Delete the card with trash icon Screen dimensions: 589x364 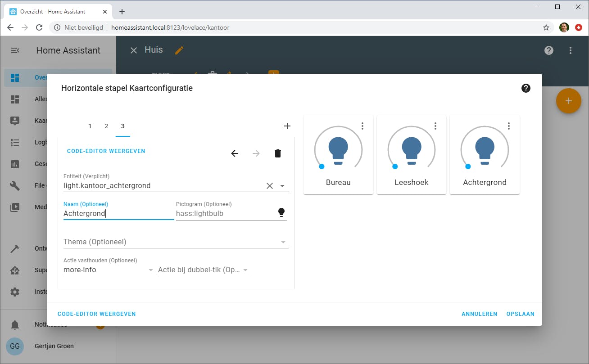click(278, 153)
